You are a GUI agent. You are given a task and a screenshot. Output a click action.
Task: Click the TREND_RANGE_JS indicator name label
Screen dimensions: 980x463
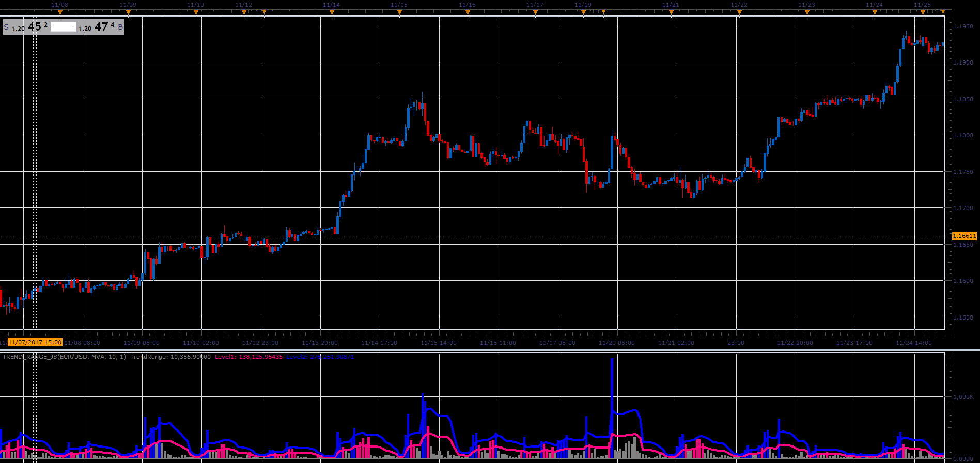click(64, 357)
